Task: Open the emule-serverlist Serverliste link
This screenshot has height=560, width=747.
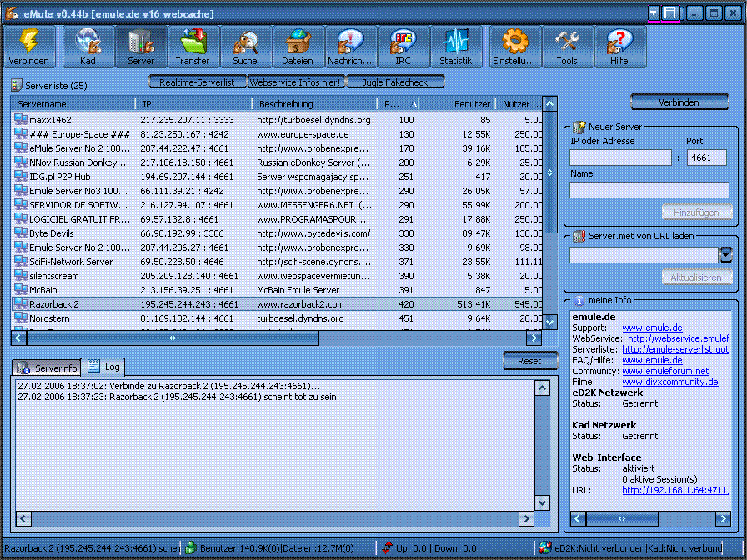Action: 675,349
